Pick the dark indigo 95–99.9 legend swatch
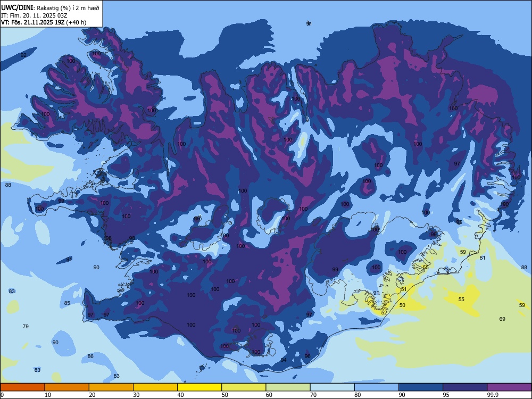Image resolution: width=532 pixels, height=399 pixels. click(x=465, y=387)
